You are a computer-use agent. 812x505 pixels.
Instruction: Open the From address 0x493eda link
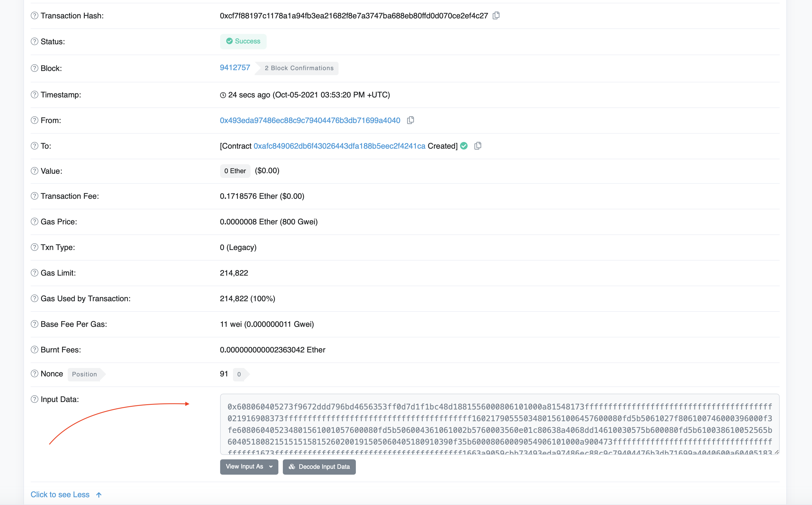pos(310,120)
